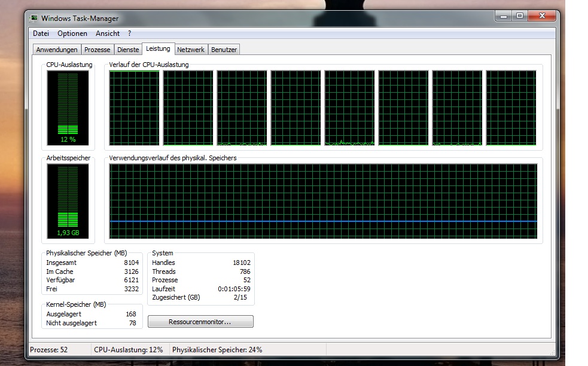Click the Physikalischer Speicher (MB) group label
This screenshot has height=366, width=588.
point(87,253)
